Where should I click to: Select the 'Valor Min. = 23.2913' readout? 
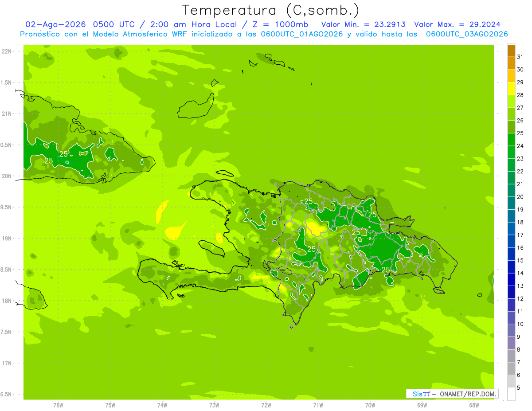(x=363, y=24)
